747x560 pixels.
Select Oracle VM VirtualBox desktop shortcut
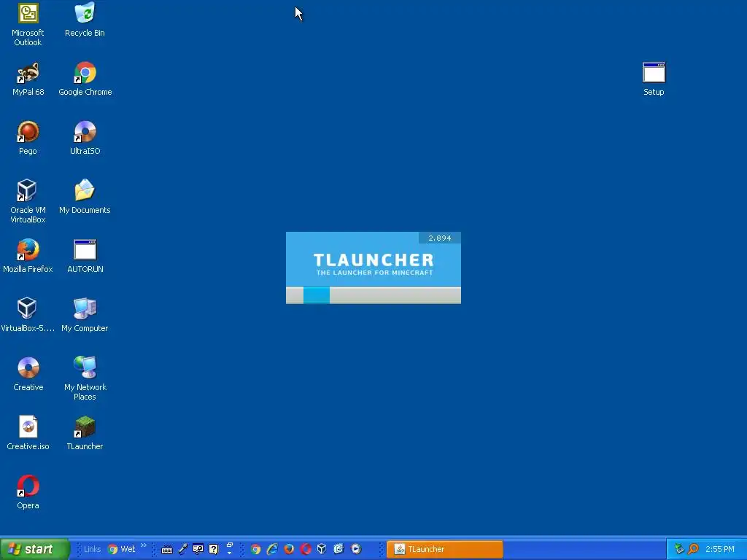click(28, 201)
